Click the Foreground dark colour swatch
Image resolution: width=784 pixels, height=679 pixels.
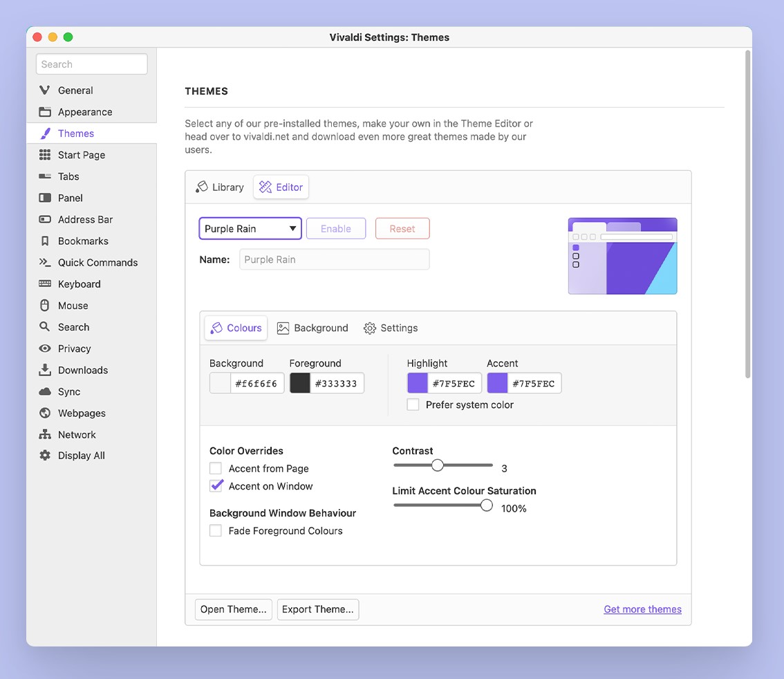(x=300, y=383)
